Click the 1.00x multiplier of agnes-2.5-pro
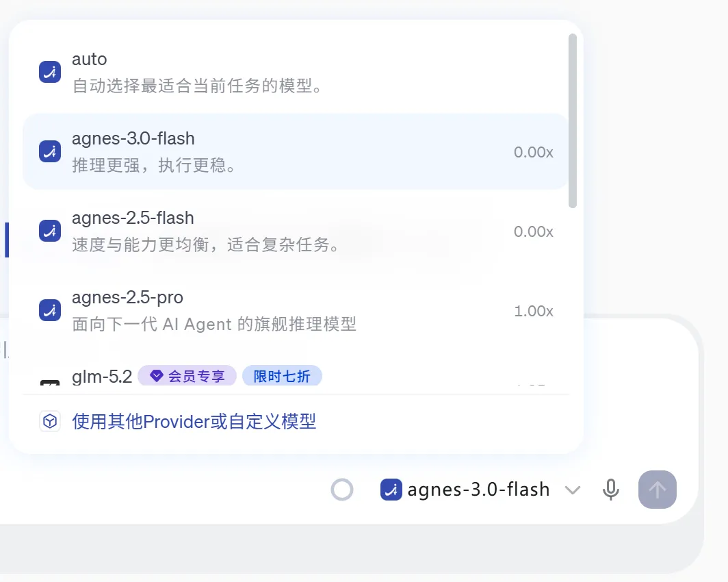728x582 pixels. pyautogui.click(x=534, y=312)
